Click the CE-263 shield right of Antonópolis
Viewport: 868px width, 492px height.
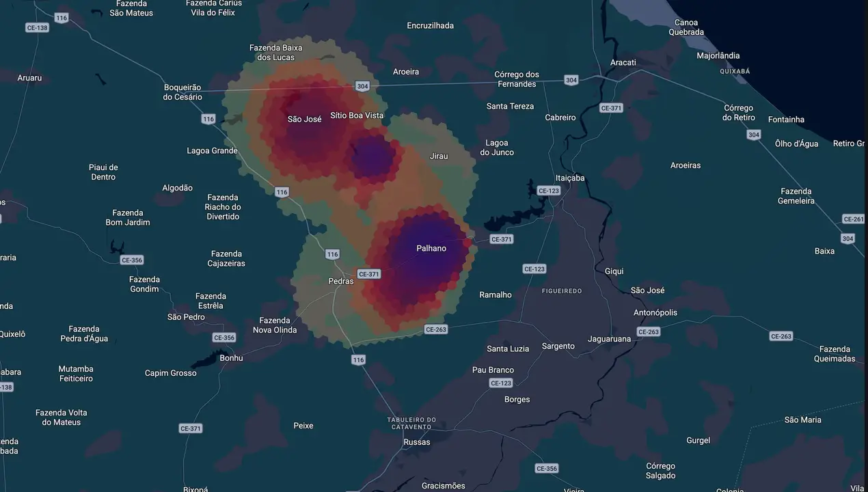[x=649, y=331]
